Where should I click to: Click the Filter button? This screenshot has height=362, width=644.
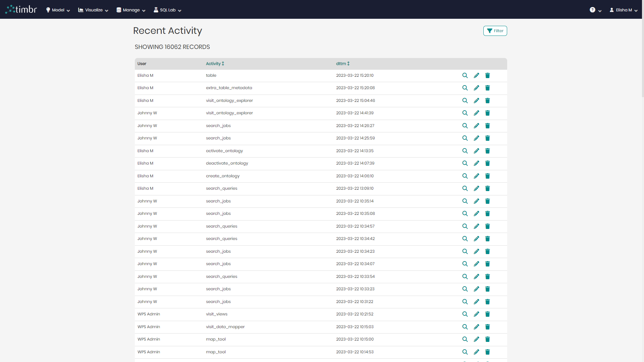point(495,31)
